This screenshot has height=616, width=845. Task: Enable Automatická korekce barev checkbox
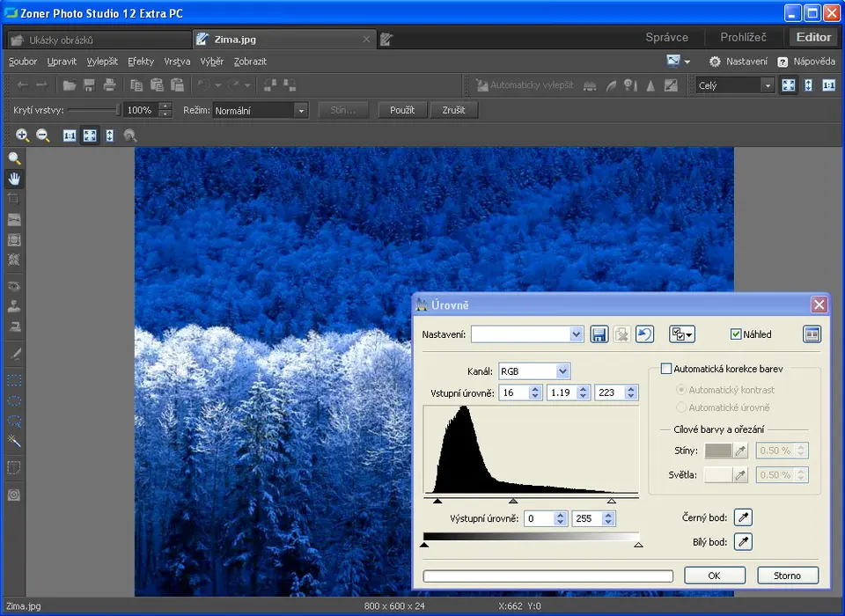click(x=666, y=369)
